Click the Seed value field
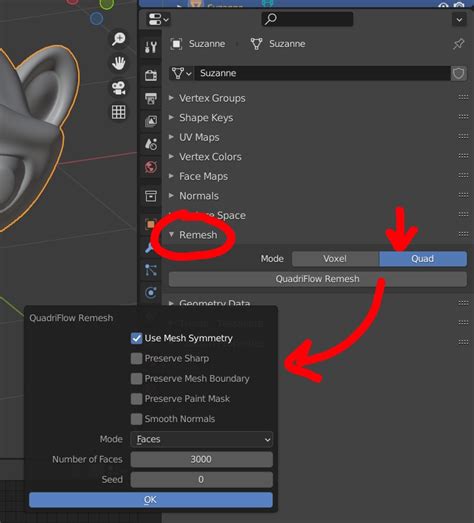 [201, 479]
